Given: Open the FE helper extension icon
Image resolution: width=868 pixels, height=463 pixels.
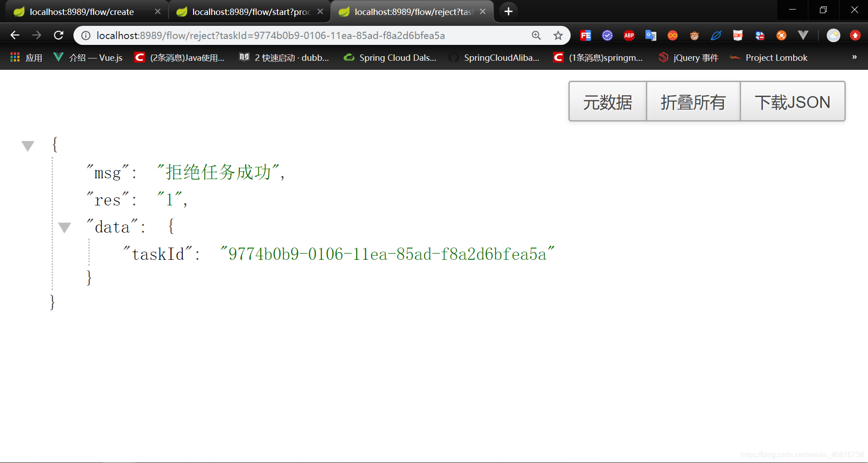Looking at the screenshot, I should 586,35.
